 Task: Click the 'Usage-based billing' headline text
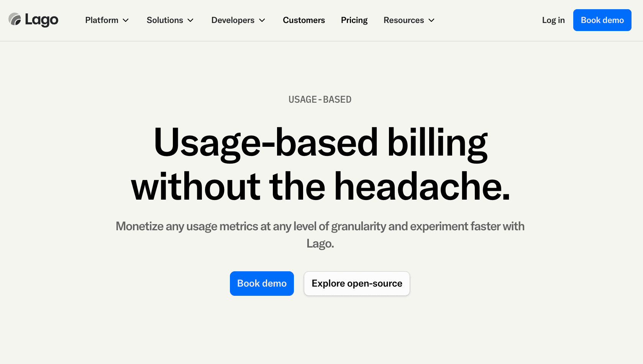click(320, 143)
